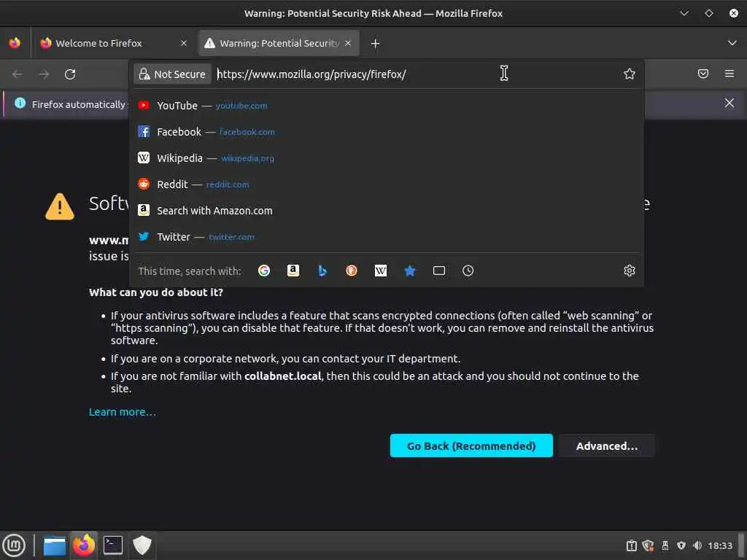This screenshot has height=560, width=747.
Task: Launch the terminal from taskbar
Action: [113, 545]
